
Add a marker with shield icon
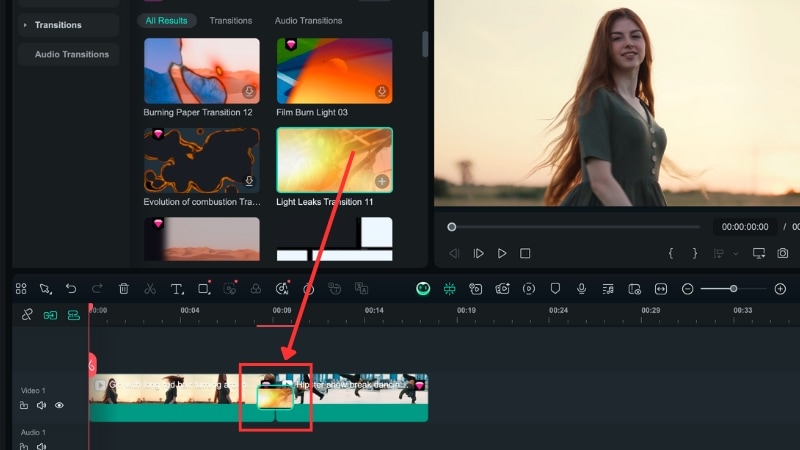[555, 289]
